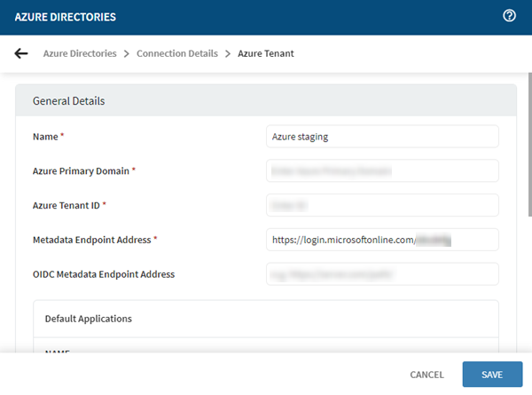Save the Azure tenant settings

click(x=492, y=375)
